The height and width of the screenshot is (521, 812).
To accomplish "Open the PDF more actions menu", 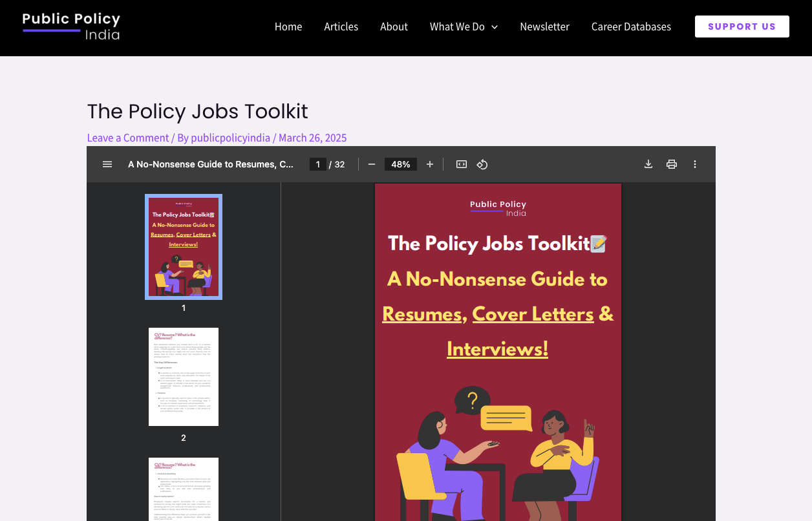I will pos(695,164).
